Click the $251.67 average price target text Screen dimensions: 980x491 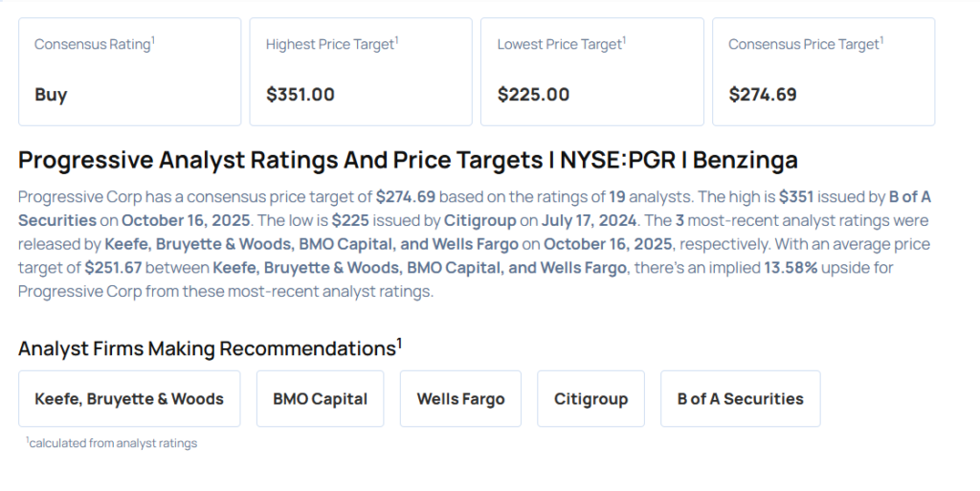coord(115,268)
